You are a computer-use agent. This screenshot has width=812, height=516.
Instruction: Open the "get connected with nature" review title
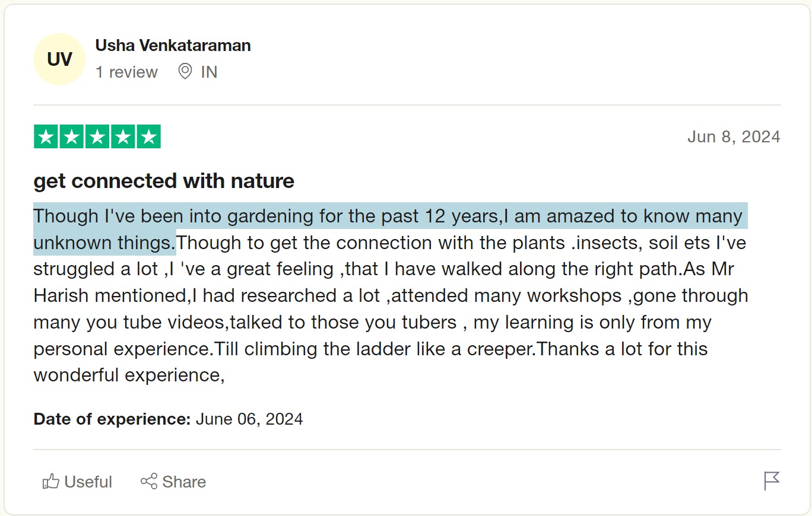click(x=164, y=181)
